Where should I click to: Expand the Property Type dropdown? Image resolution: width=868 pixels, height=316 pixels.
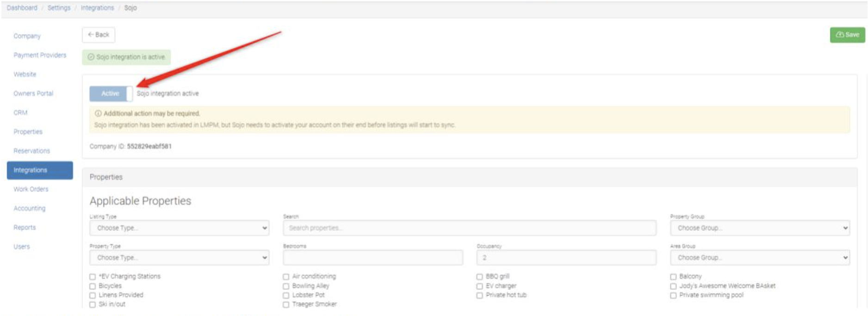[179, 257]
